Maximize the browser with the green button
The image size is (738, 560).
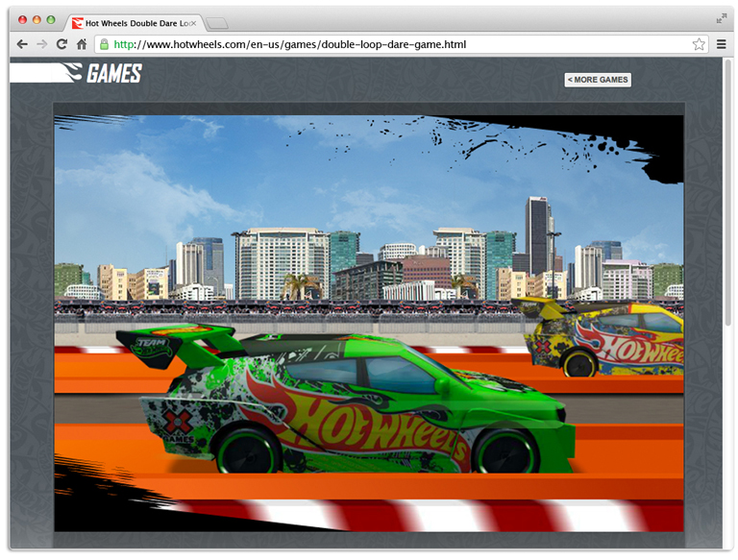51,19
